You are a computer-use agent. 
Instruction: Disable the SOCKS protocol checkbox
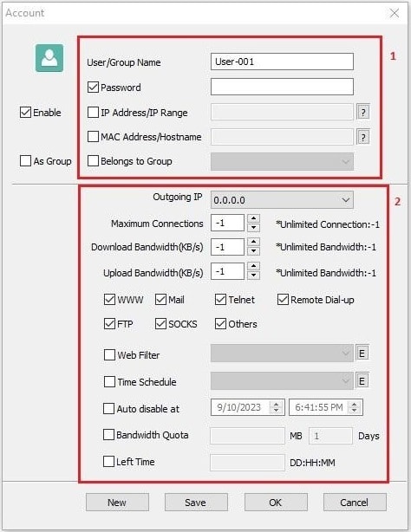160,324
